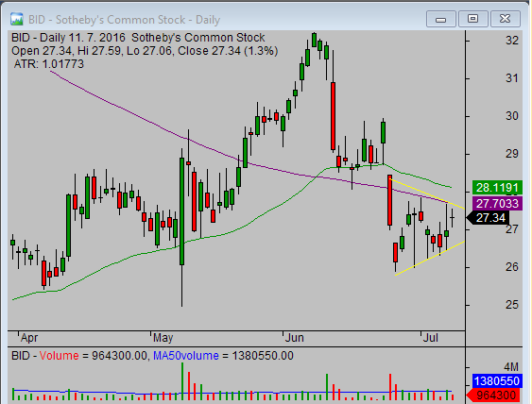The height and width of the screenshot is (404, 532).
Task: Click the 29 price axis label
Action: [512, 154]
